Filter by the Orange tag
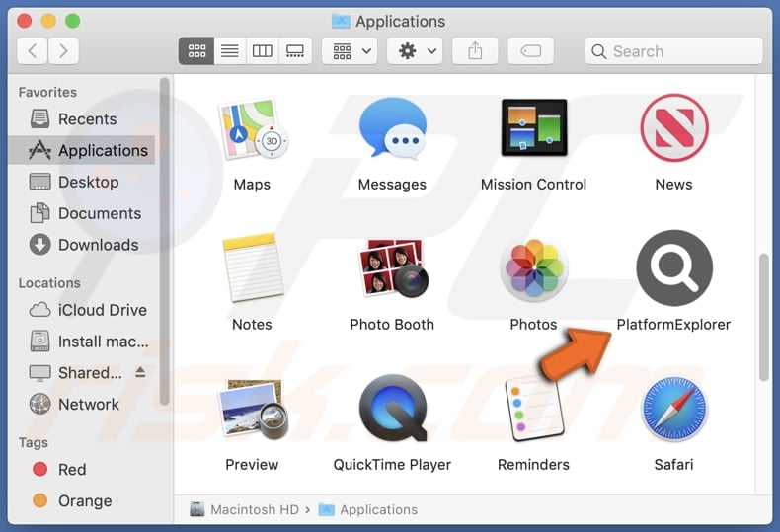 coord(82,500)
